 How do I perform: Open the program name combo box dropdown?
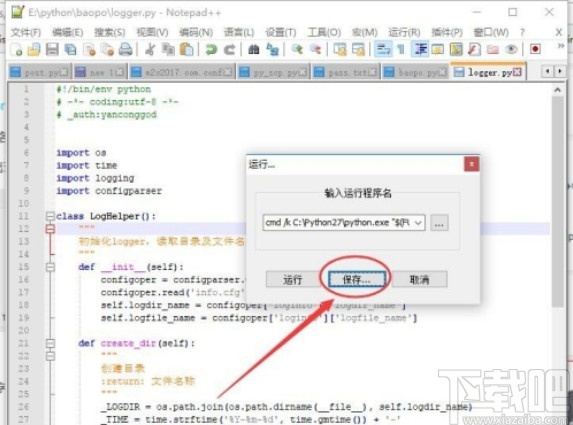tap(418, 223)
